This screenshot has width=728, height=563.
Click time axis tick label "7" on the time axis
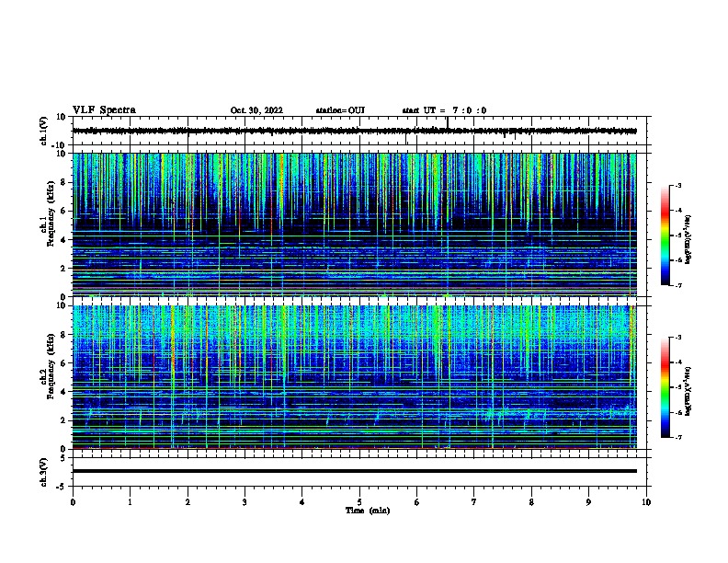[474, 502]
